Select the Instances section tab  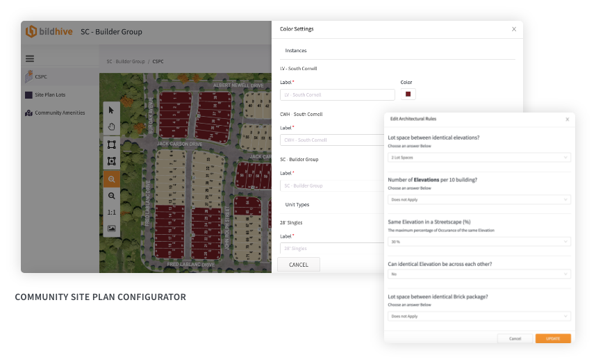click(x=296, y=51)
